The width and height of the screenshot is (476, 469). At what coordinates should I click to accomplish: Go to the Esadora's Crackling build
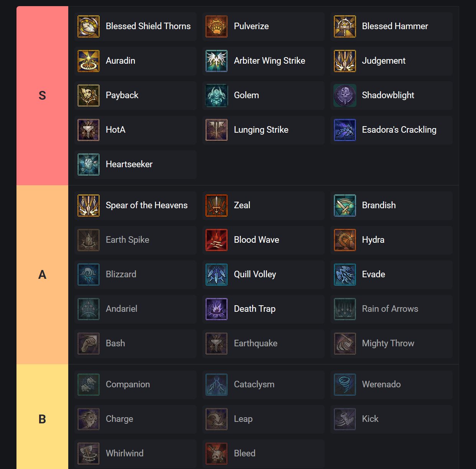coord(399,130)
